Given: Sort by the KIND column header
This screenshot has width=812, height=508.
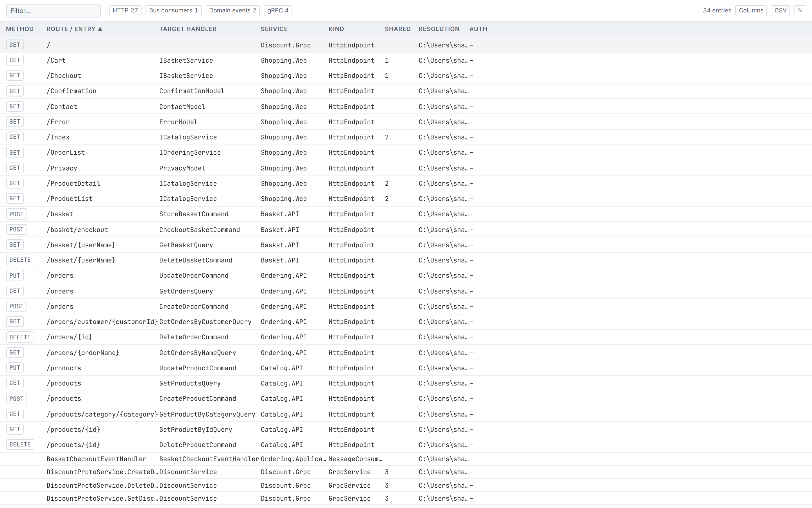Looking at the screenshot, I should pyautogui.click(x=336, y=29).
